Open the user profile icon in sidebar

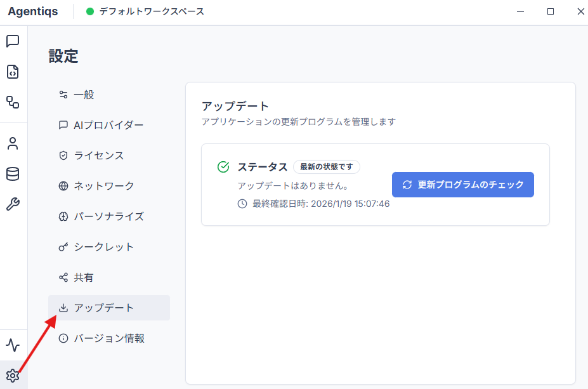(13, 143)
